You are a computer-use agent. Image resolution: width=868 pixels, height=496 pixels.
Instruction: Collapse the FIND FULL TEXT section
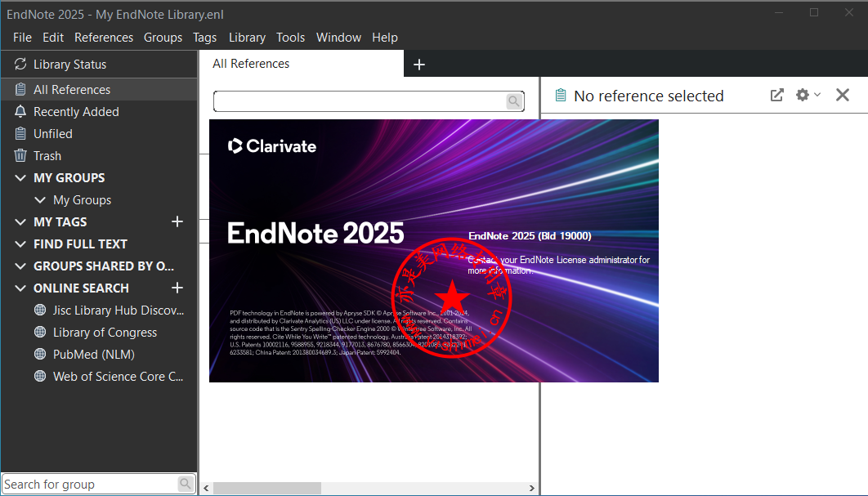(x=20, y=244)
